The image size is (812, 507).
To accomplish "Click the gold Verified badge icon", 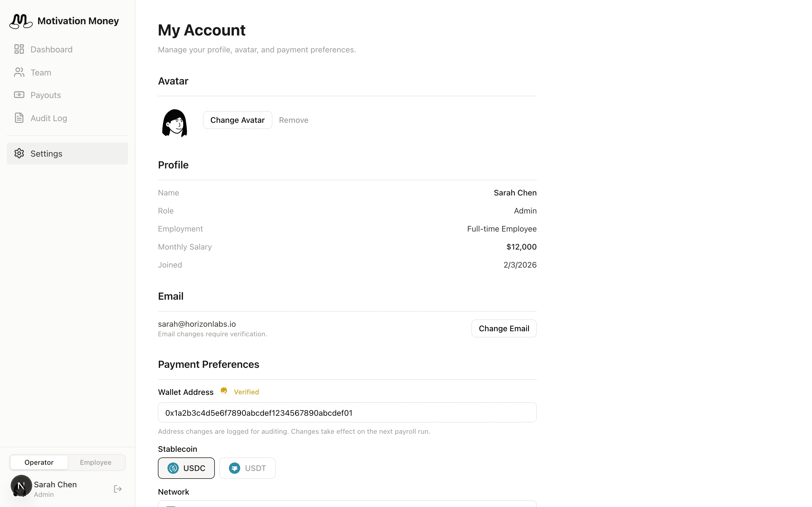I will 224,391.
